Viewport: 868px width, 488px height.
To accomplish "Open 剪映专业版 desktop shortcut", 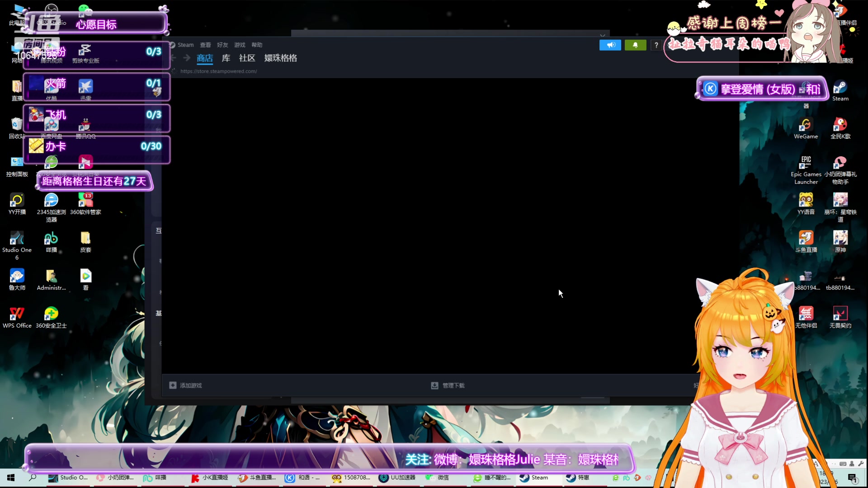I will click(x=85, y=52).
